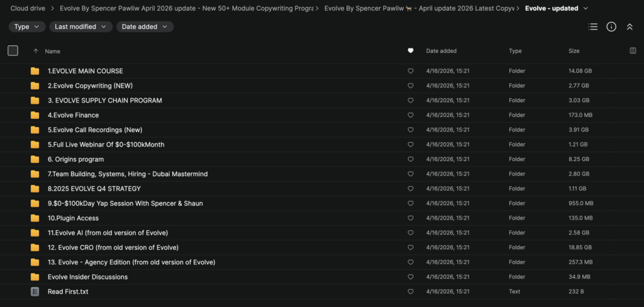644x307 pixels.
Task: Open the Date added filter dropdown
Action: [x=145, y=27]
